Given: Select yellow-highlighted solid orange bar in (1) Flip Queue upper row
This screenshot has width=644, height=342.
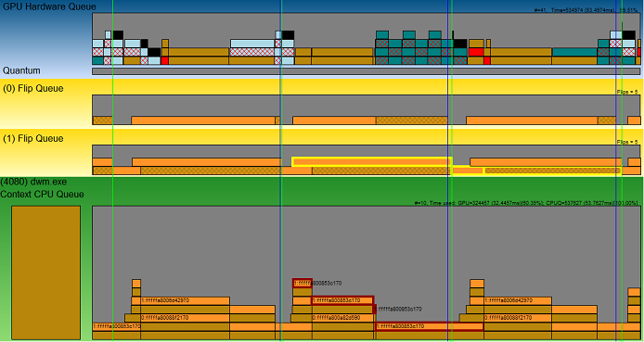Looking at the screenshot, I should (x=372, y=162).
